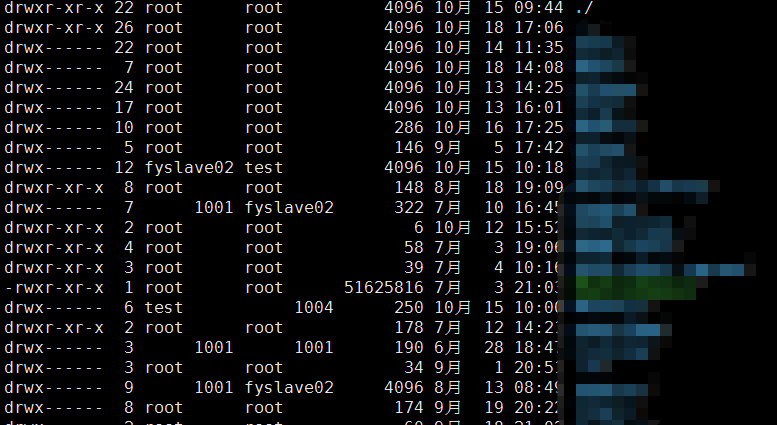Click the timestamp '19:09'

tap(539, 188)
